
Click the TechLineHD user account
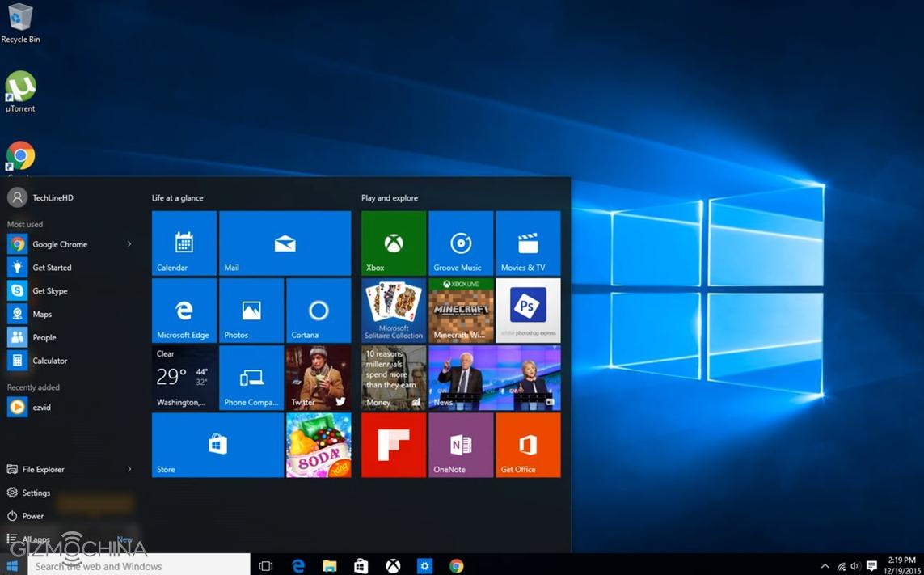[53, 197]
